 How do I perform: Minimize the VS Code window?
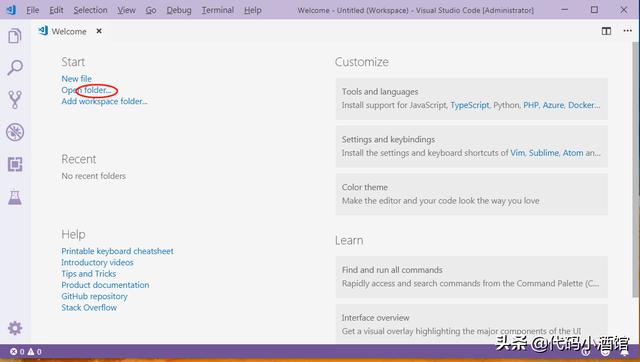coord(564,9)
